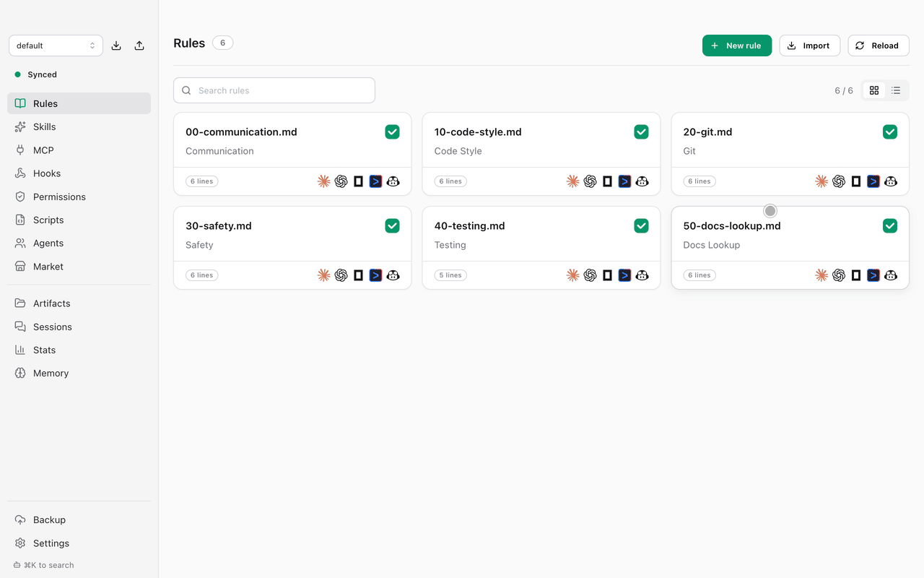The height and width of the screenshot is (578, 924).
Task: Open Memory in the sidebar
Action: click(79, 373)
